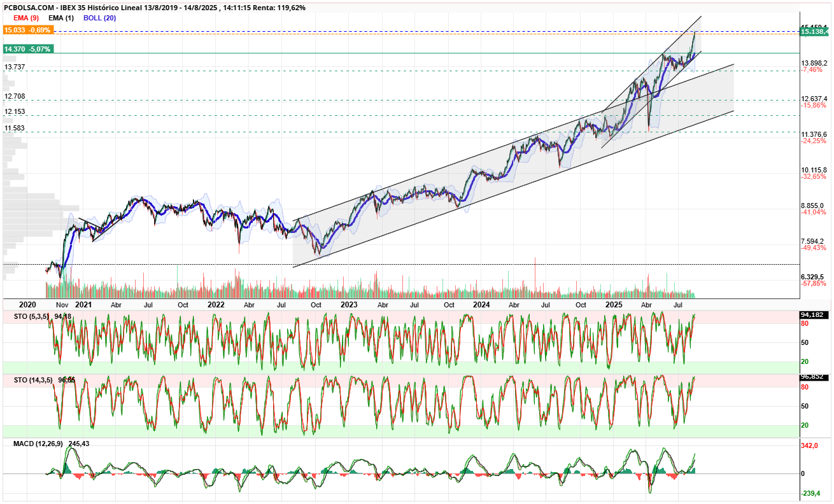Click the -24,25% axis percentage
Screen dimensions: 834x504
tap(814, 141)
